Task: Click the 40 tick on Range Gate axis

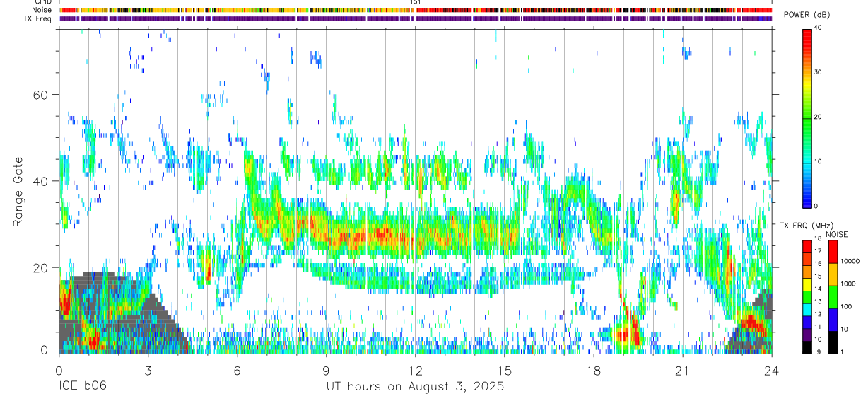Action: coord(40,181)
